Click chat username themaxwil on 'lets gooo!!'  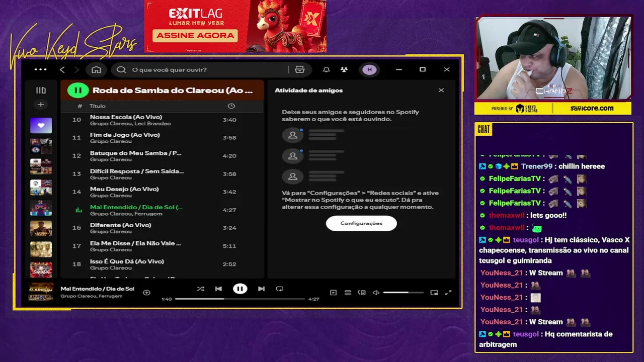pyautogui.click(x=507, y=216)
